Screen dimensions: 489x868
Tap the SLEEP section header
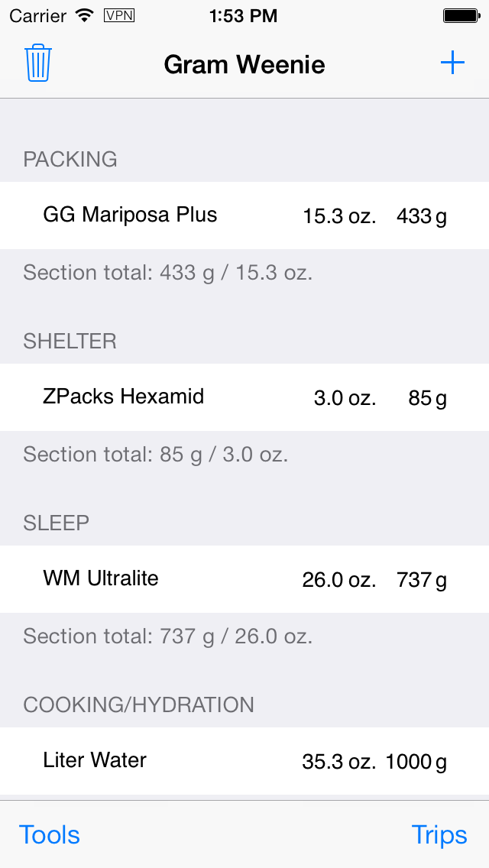coord(57,523)
